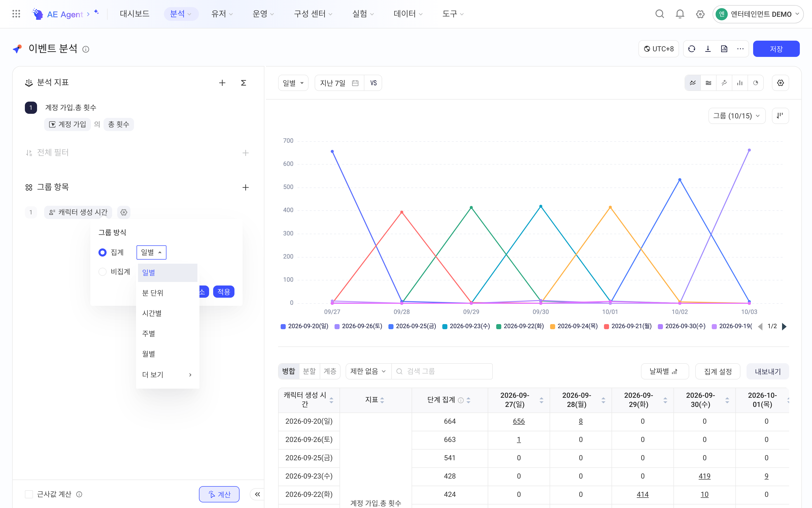Open the app grid launcher icon
The width and height of the screenshot is (812, 508).
[x=16, y=14]
